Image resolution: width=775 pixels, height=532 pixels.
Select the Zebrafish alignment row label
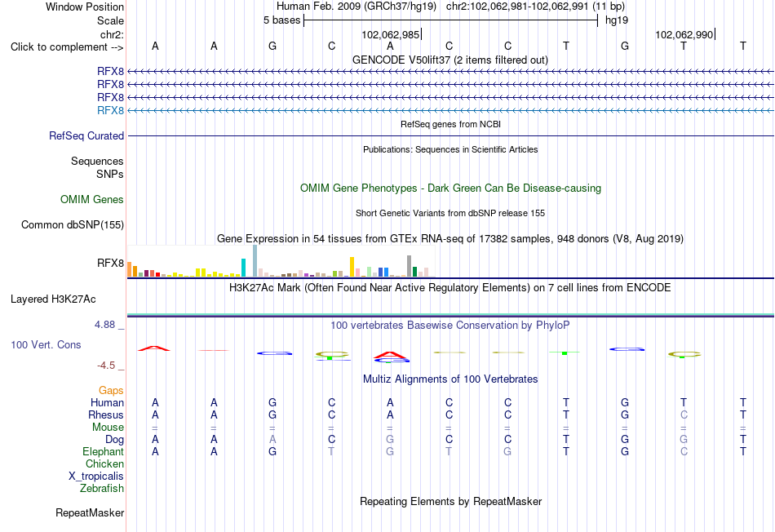coord(102,488)
